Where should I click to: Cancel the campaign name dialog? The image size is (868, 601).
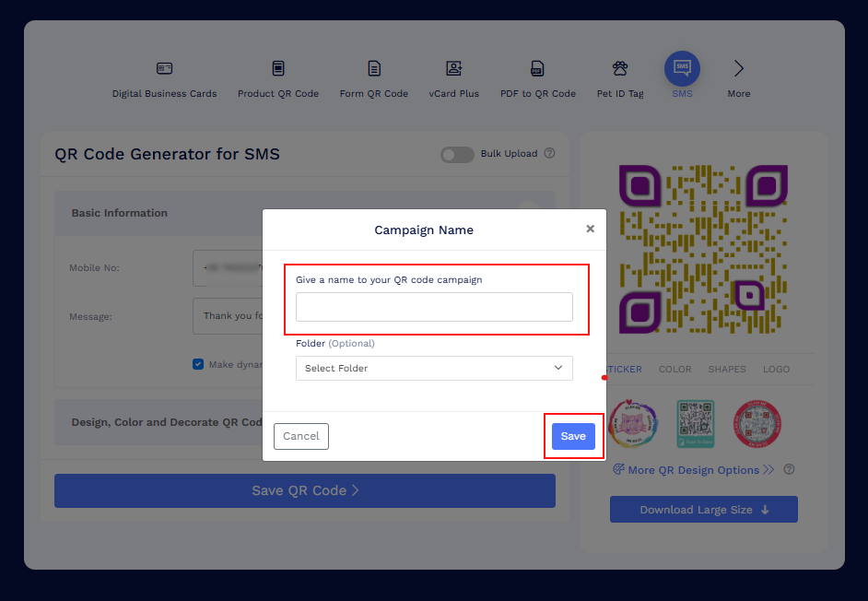click(x=301, y=436)
